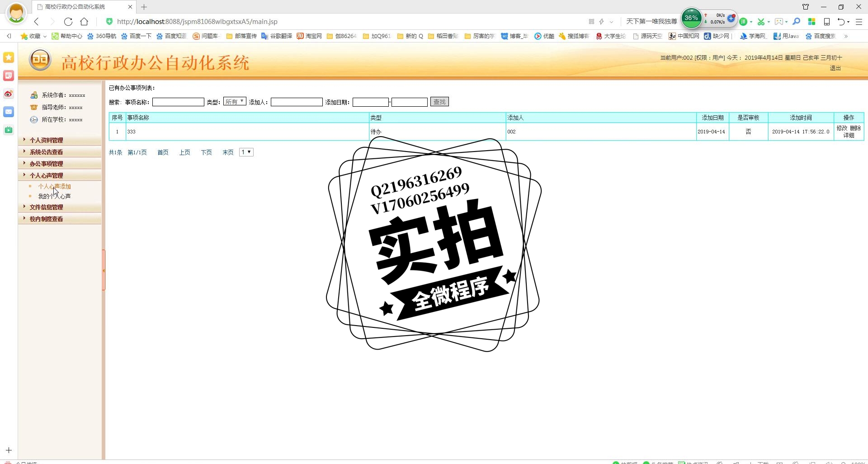Image resolution: width=868 pixels, height=464 pixels.
Task: Click the browser forward arrow
Action: tap(52, 21)
